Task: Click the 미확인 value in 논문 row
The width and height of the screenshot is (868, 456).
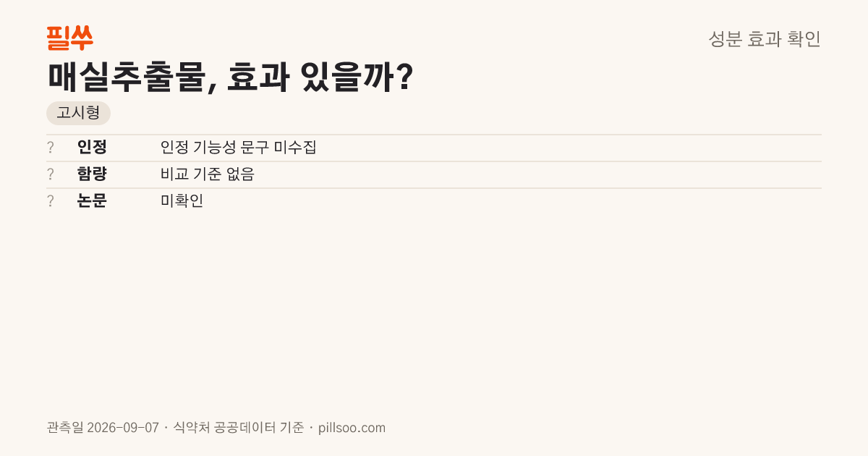Action: [x=182, y=201]
